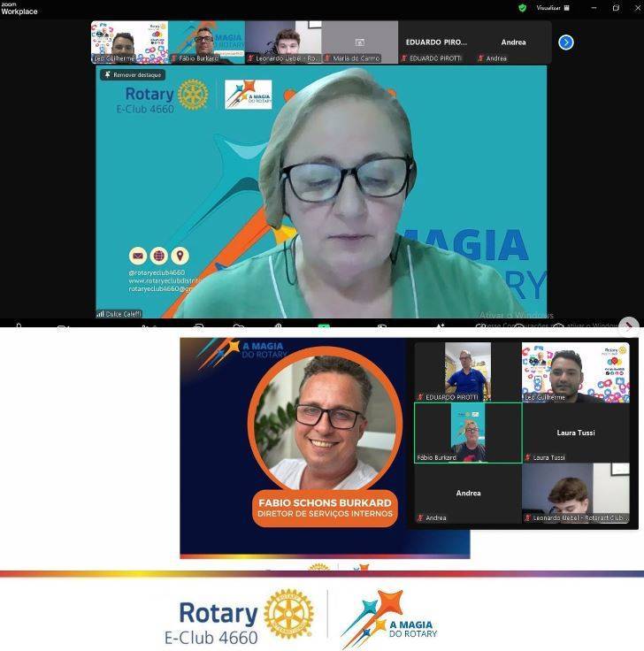Click Fábio Burkard's highlighted gallery tile
The width and height of the screenshot is (644, 651).
point(468,432)
